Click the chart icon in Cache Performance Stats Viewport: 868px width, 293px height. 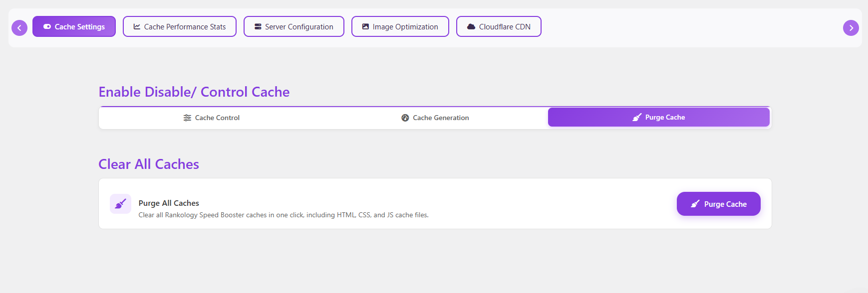[x=137, y=27]
